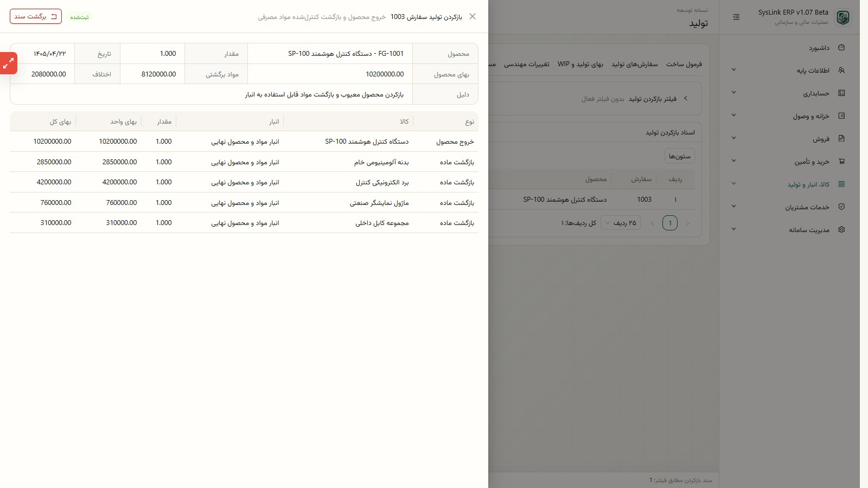Click the ثبت‌شده status badge
868x488 pixels.
coord(79,17)
